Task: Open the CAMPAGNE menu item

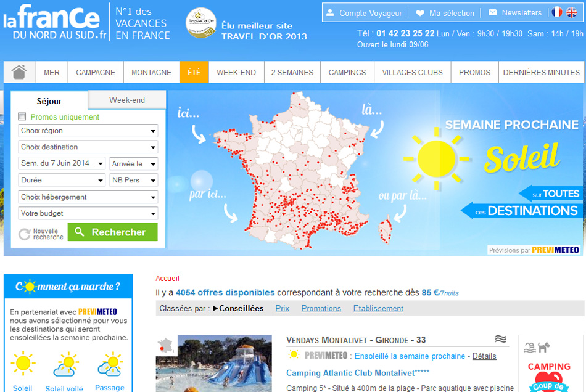Action: point(96,72)
